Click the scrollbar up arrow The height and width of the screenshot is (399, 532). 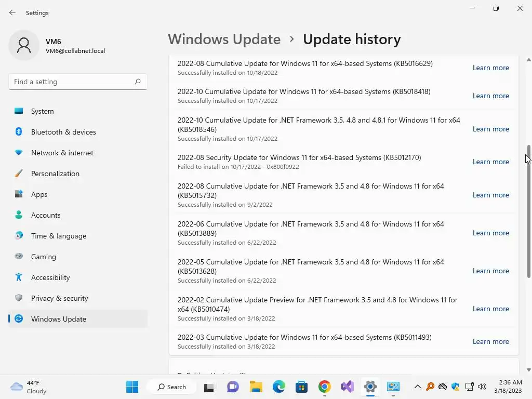(528, 60)
